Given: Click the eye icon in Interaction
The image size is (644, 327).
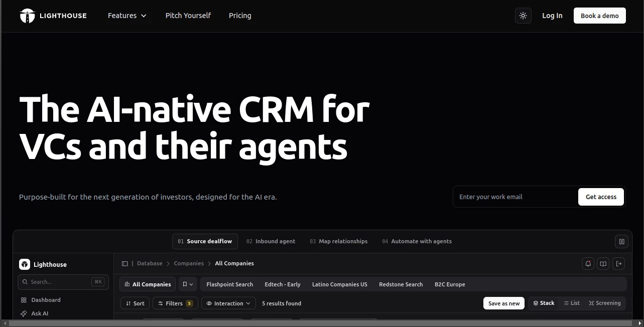Looking at the screenshot, I should pyautogui.click(x=209, y=303).
